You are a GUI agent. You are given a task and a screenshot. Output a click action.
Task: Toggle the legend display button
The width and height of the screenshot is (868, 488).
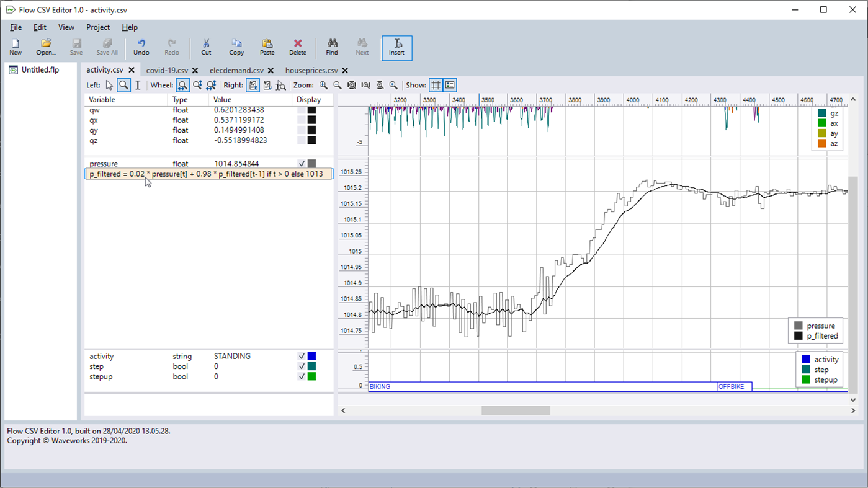coord(450,85)
